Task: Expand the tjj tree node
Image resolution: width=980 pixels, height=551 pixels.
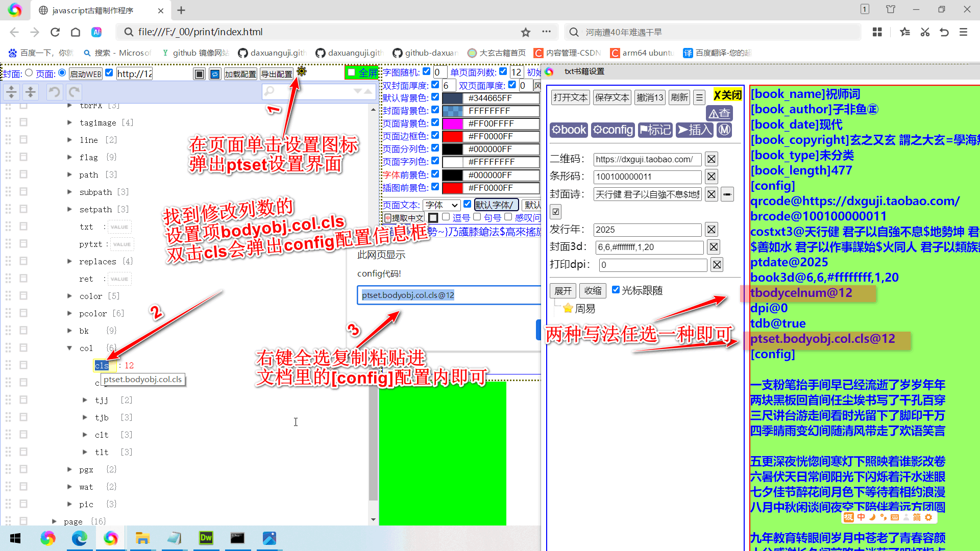Action: [85, 400]
